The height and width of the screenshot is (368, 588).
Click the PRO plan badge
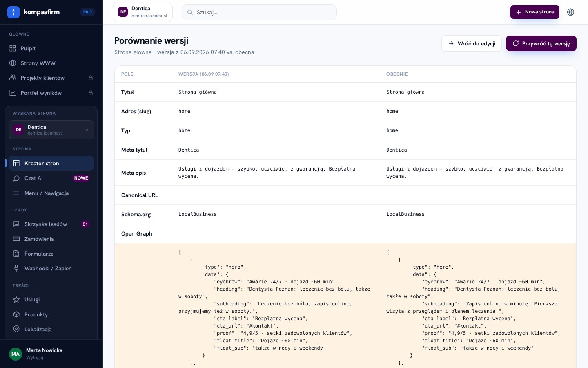pyautogui.click(x=87, y=12)
